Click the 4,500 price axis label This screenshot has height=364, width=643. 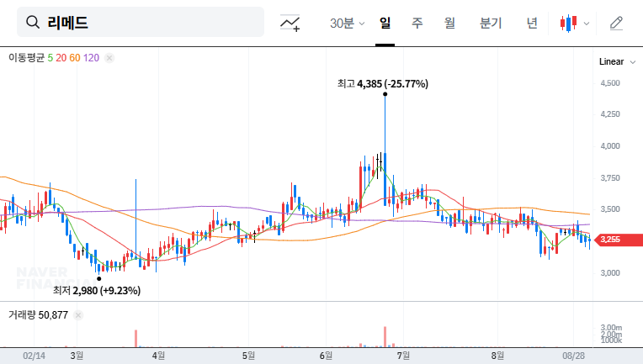pos(610,83)
